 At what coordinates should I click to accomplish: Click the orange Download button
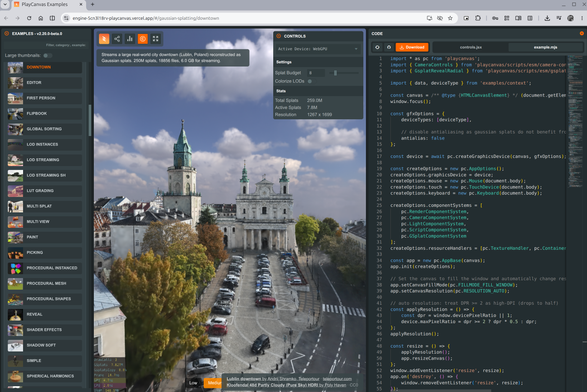412,47
